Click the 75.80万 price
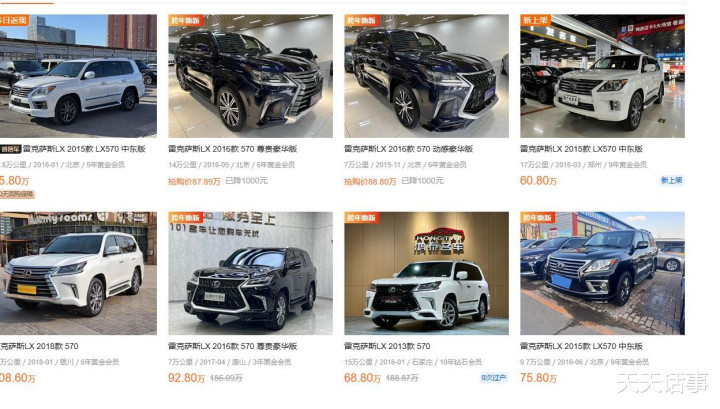Viewport: 720px width, 409px height. pyautogui.click(x=538, y=378)
